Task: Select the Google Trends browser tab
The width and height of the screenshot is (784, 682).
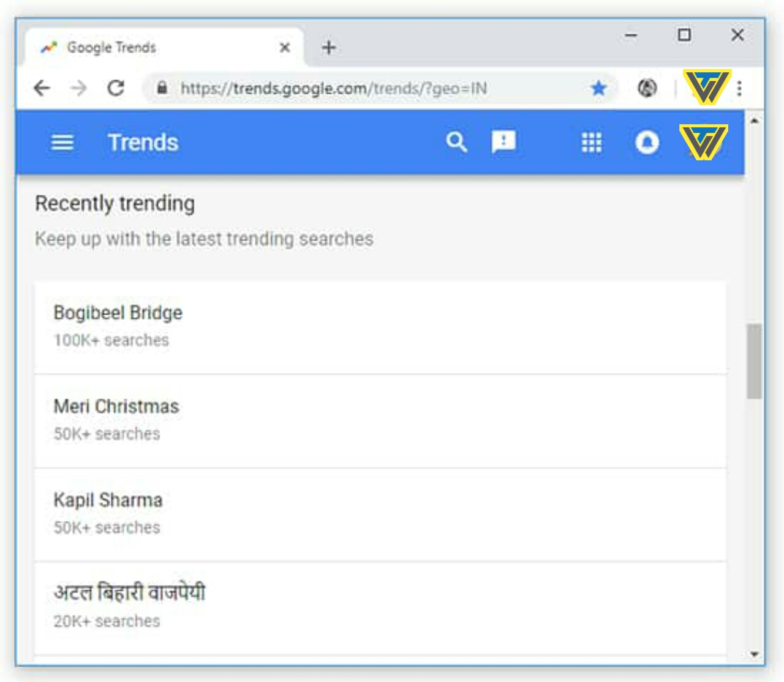Action: 123,47
